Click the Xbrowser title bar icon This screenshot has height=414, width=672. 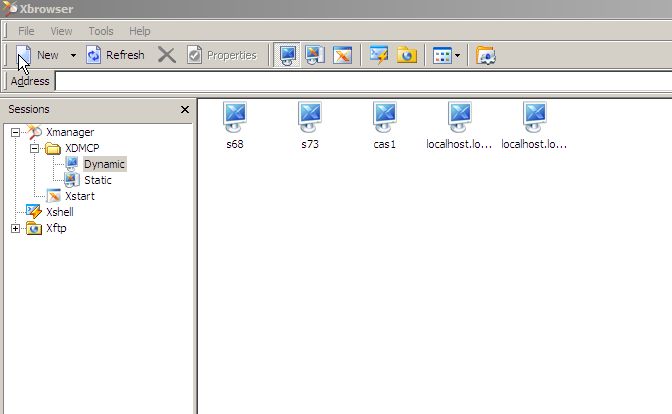(9, 9)
